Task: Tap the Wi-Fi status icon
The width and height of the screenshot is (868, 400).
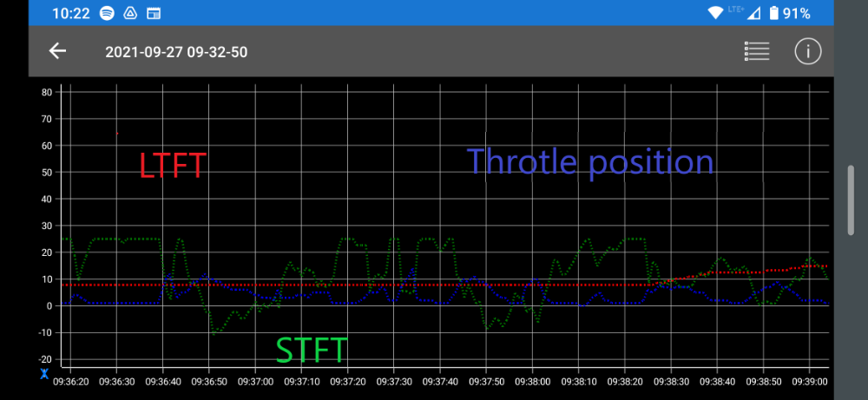Action: [716, 13]
